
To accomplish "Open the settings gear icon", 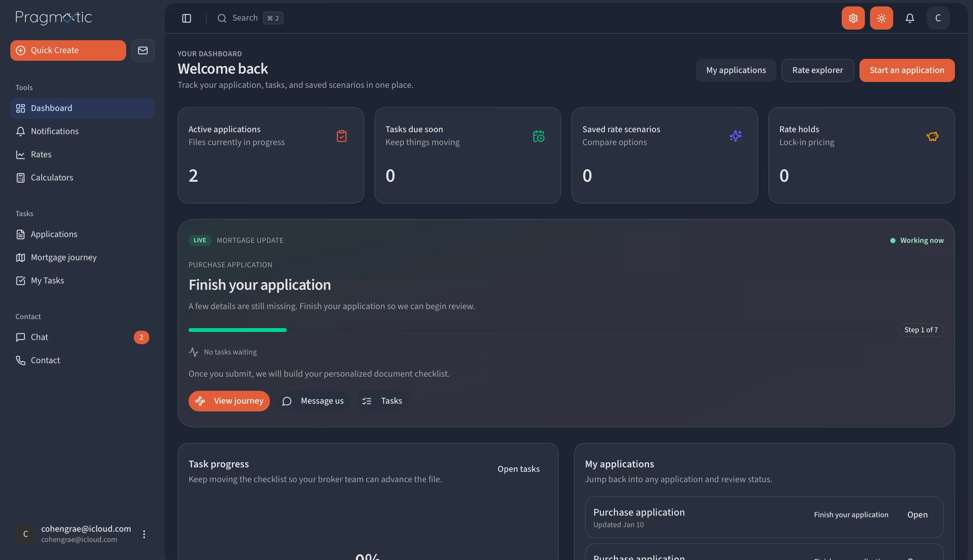I will pyautogui.click(x=853, y=18).
